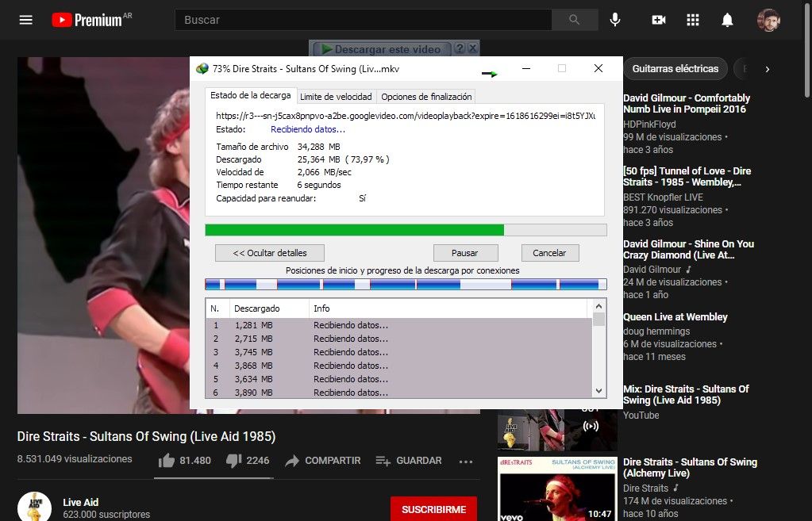Select the Guitarras eléctricas filter chip
Screen dimensions: 812x521
click(675, 69)
